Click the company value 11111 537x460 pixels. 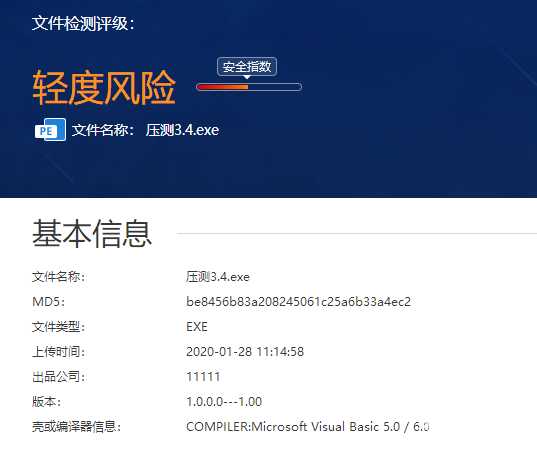point(203,377)
